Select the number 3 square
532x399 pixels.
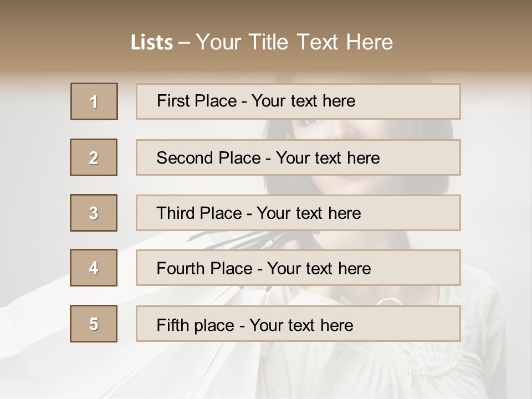point(94,213)
